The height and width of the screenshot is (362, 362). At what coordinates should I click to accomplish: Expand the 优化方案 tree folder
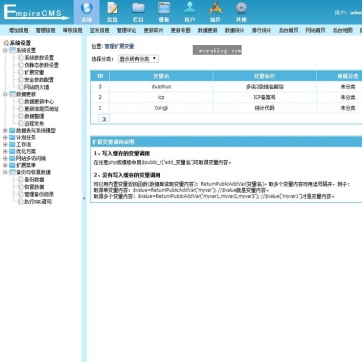coord(5,151)
